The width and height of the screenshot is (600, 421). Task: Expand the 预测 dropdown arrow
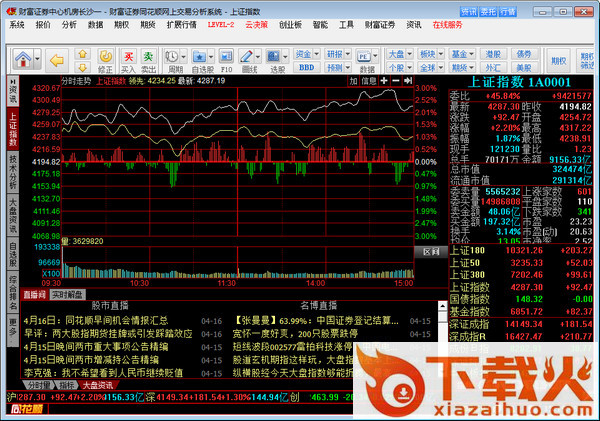[x=348, y=67]
